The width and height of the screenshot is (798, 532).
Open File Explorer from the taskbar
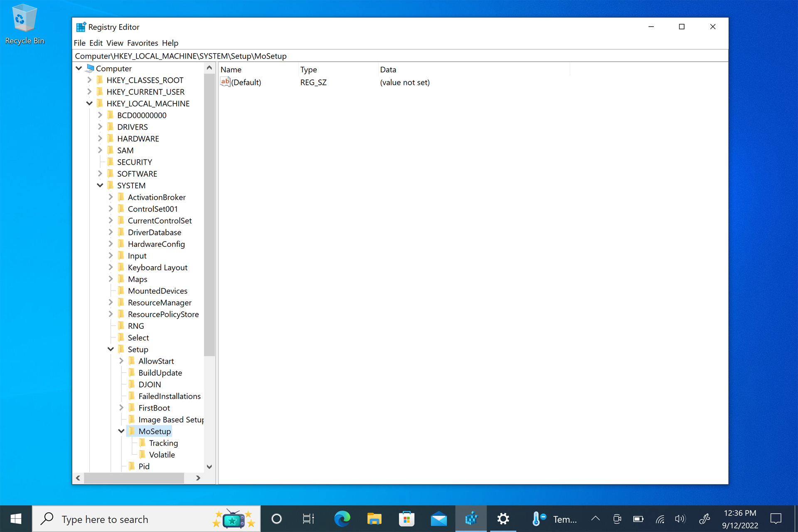[x=374, y=519]
